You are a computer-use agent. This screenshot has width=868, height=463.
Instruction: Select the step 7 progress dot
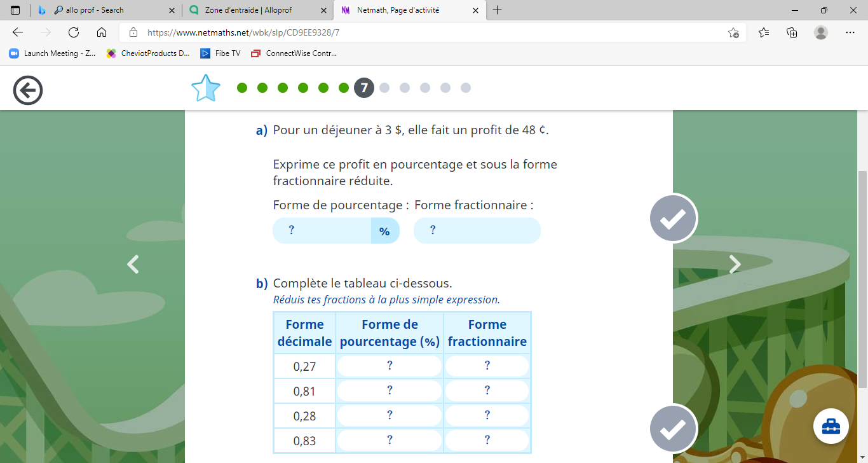pyautogui.click(x=363, y=88)
